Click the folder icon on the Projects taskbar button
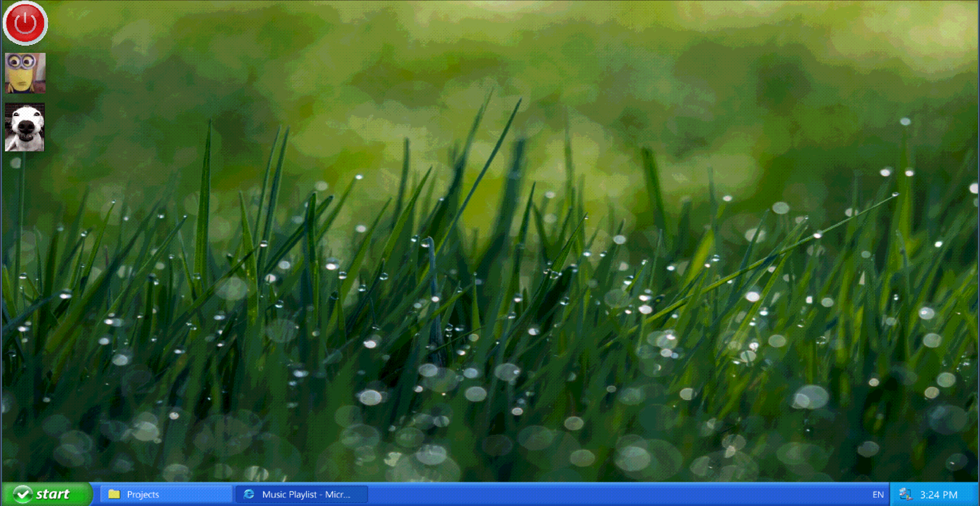980x506 pixels. pyautogui.click(x=114, y=494)
